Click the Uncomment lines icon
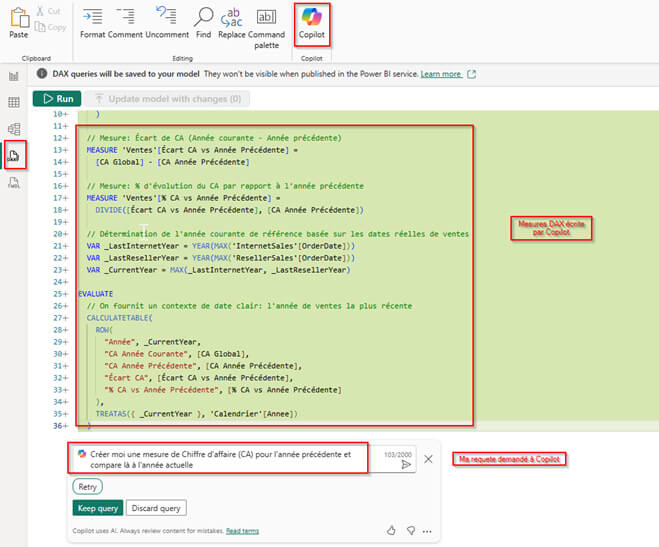 coord(166,22)
